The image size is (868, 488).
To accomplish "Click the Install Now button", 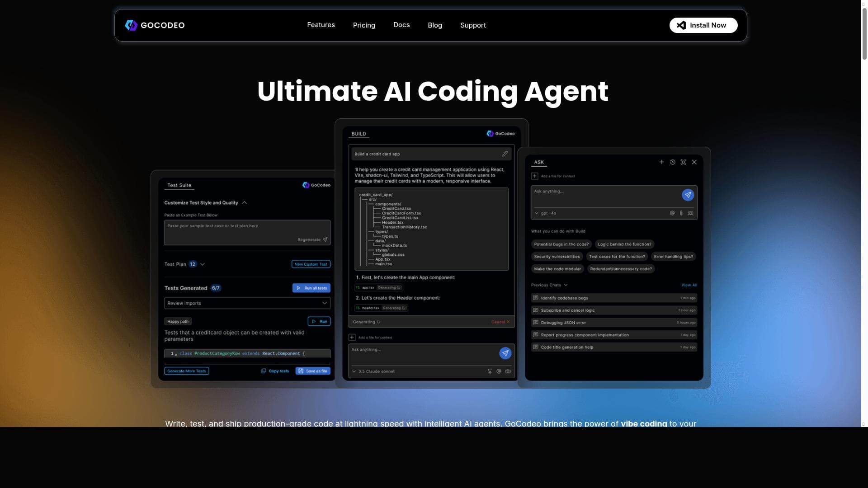I will click(703, 25).
